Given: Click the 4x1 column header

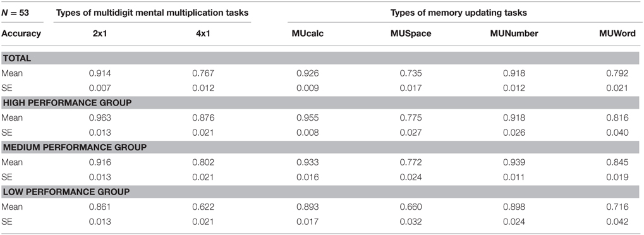Looking at the screenshot, I should coord(203,33).
